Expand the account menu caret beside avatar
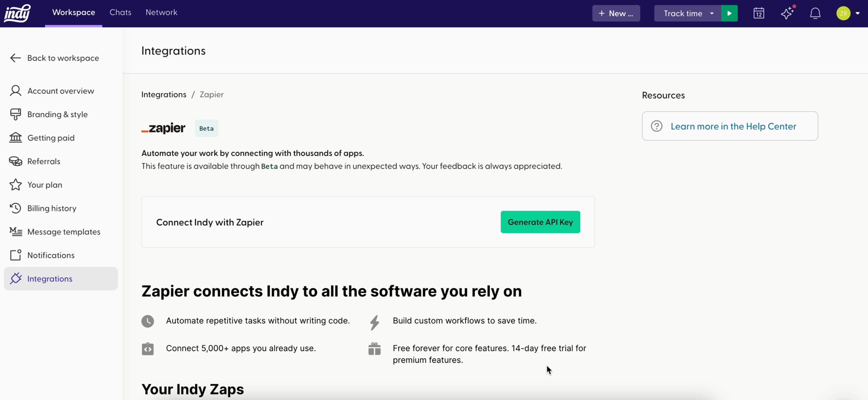 pyautogui.click(x=858, y=13)
